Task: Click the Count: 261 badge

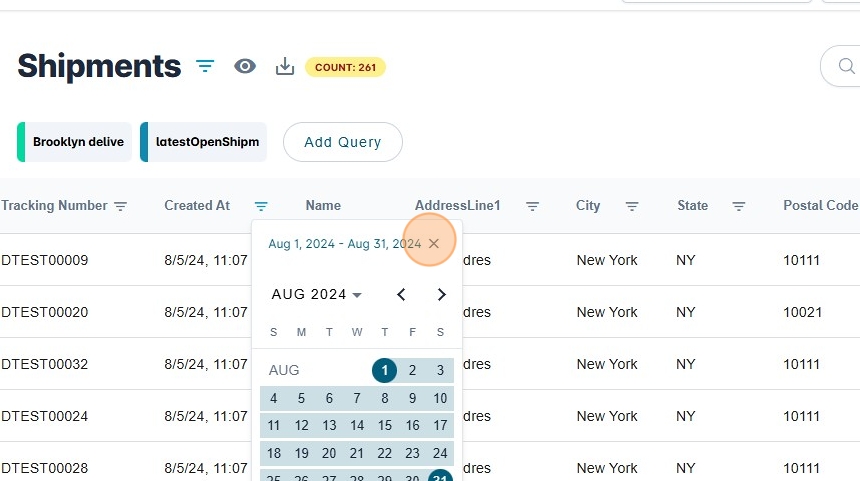Action: pyautogui.click(x=345, y=67)
